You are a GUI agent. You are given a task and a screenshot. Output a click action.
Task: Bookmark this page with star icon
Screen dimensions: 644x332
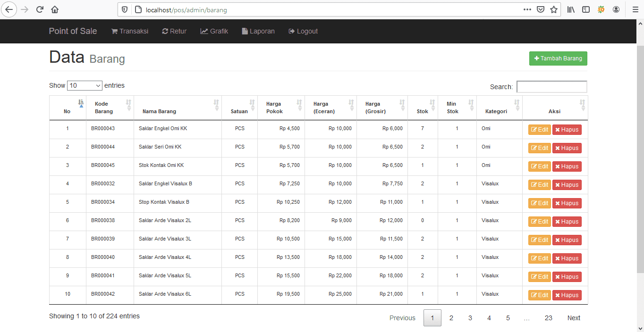554,9
